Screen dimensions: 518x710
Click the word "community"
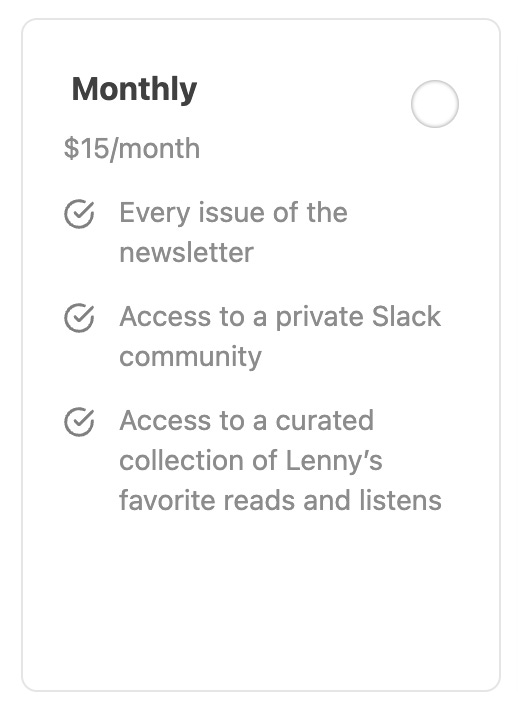(x=190, y=357)
